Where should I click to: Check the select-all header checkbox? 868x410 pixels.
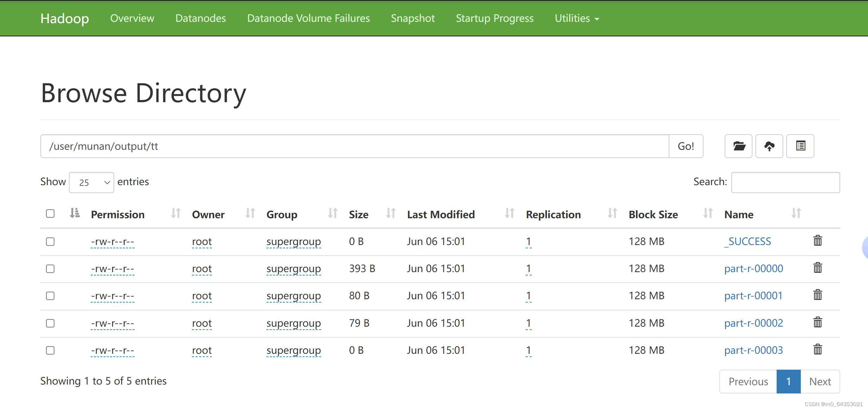tap(50, 214)
